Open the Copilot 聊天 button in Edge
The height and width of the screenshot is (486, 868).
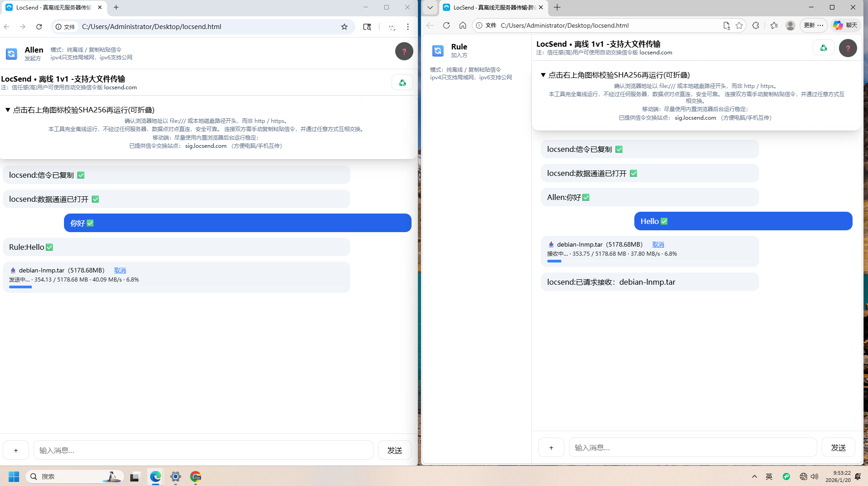click(845, 25)
